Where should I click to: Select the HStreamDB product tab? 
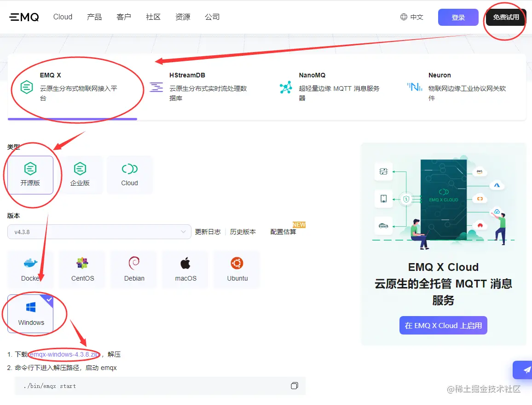point(202,87)
